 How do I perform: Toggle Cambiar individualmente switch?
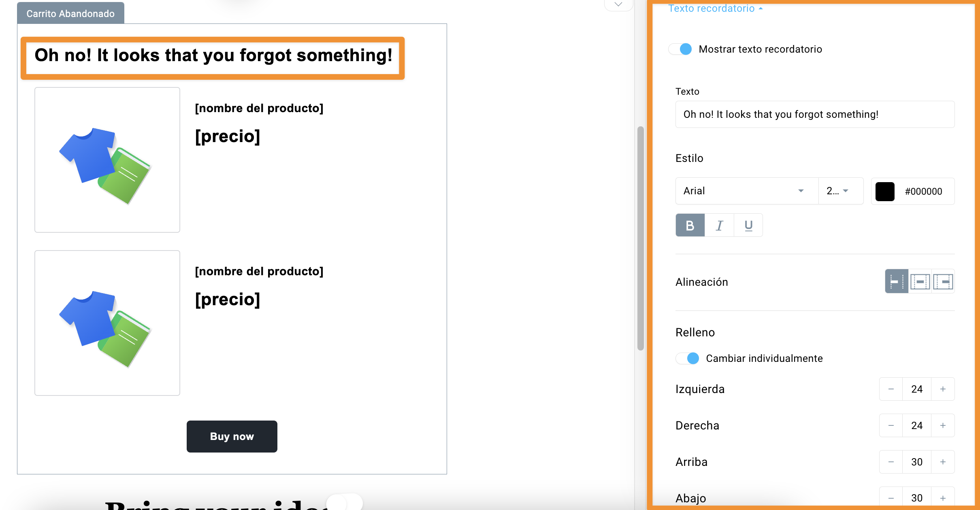pyautogui.click(x=688, y=358)
